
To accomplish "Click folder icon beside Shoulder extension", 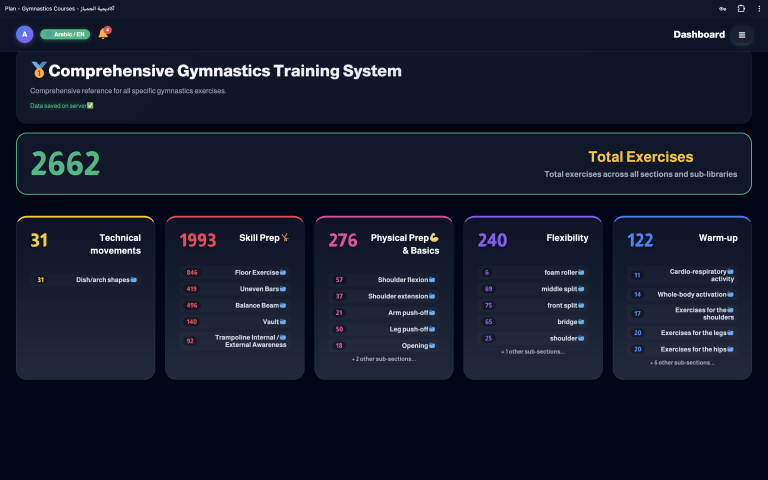I will point(432,296).
